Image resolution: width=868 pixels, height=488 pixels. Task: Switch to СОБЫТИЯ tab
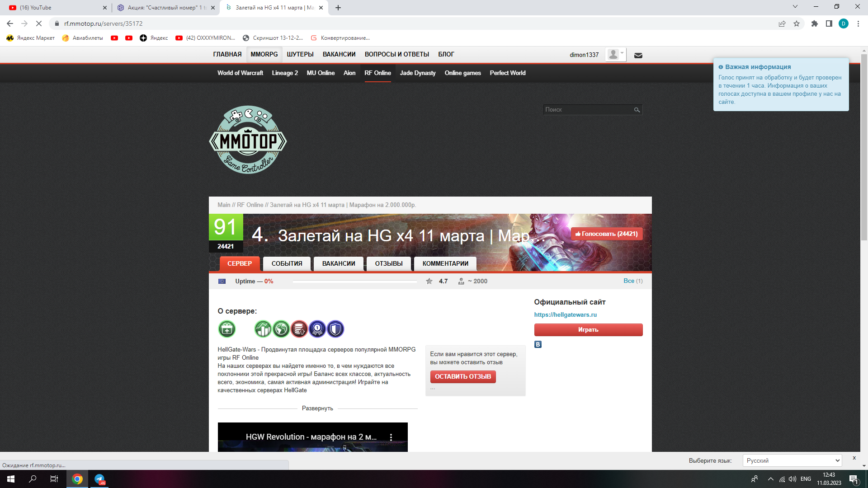click(287, 263)
